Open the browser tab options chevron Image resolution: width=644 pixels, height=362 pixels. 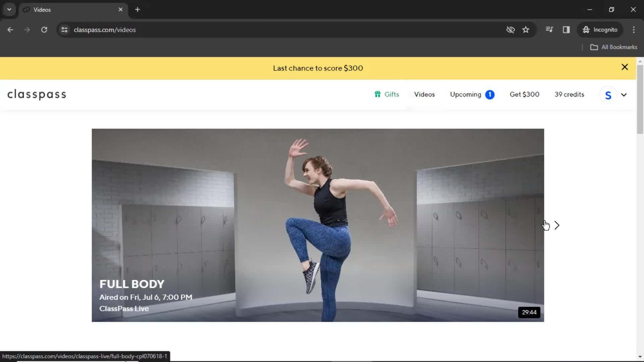9,9
